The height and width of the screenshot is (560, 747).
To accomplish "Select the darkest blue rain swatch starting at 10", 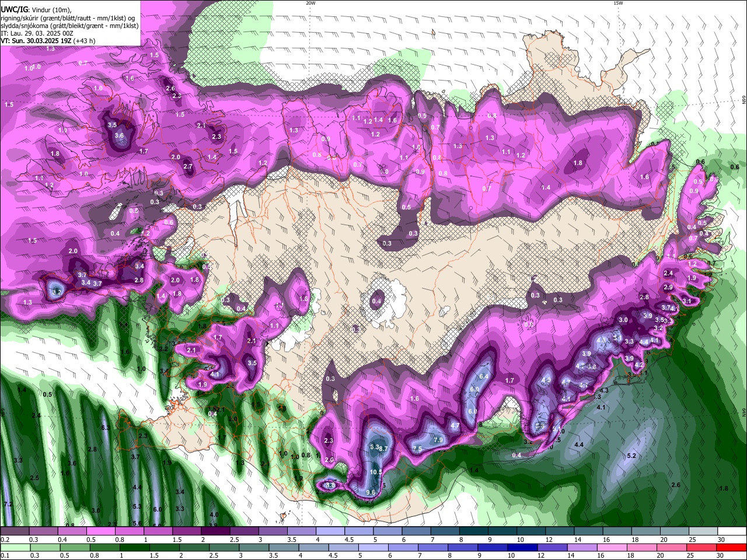I will coord(522,547).
